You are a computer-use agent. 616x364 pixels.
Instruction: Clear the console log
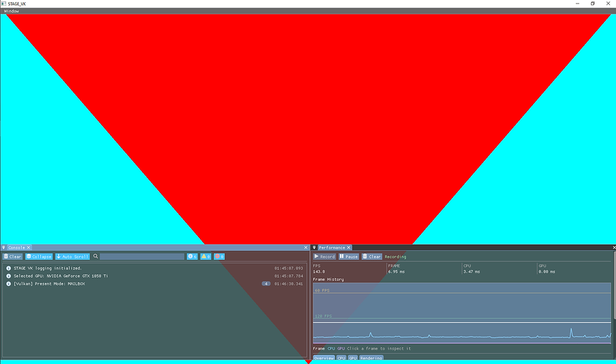click(13, 256)
